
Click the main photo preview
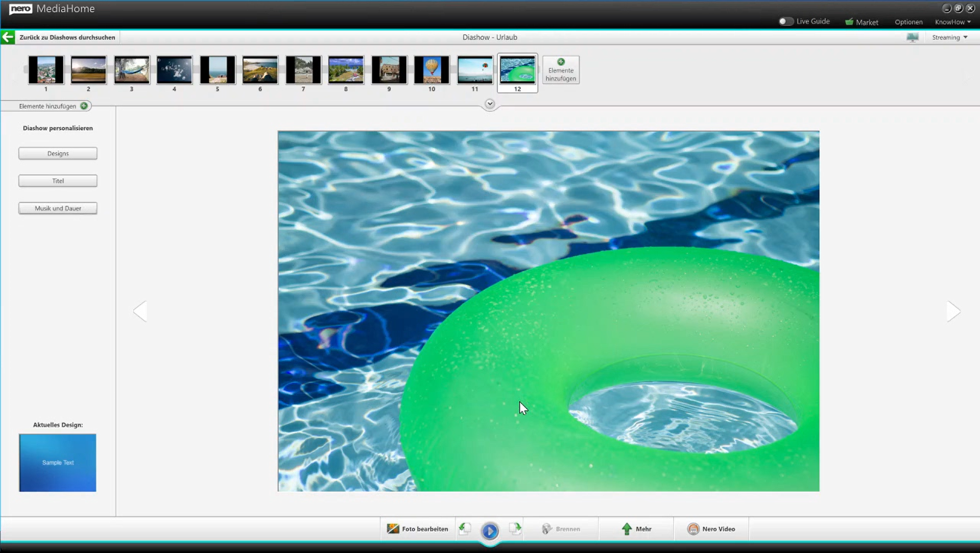[x=548, y=311]
